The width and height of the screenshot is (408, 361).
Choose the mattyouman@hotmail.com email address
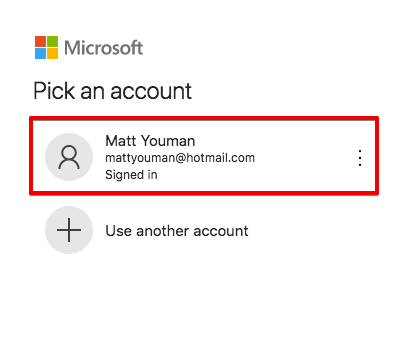180,158
